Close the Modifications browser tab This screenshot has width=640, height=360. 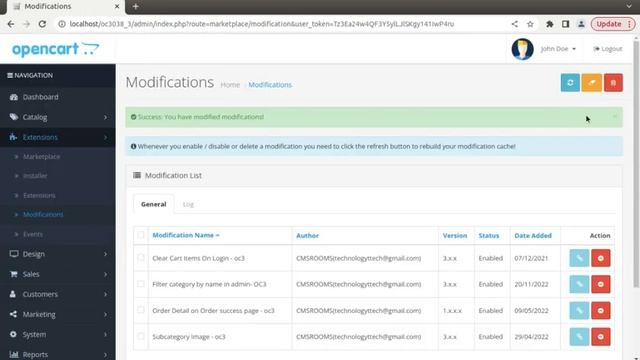coord(117,7)
